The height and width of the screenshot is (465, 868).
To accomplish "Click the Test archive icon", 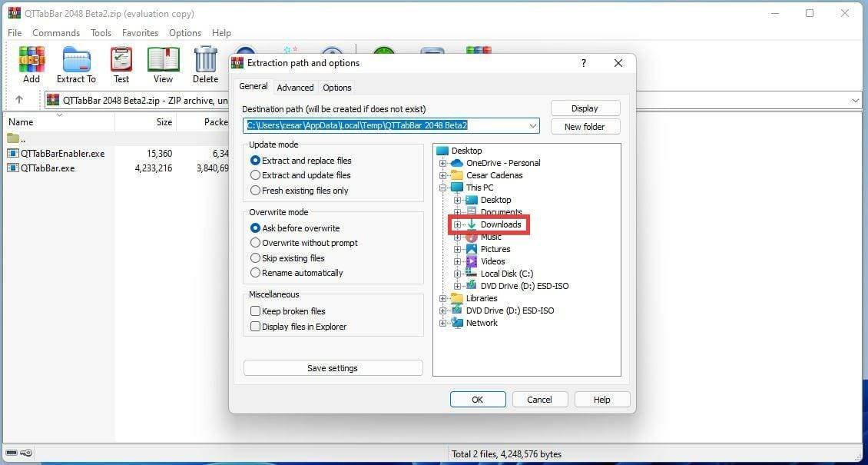I will tap(121, 60).
